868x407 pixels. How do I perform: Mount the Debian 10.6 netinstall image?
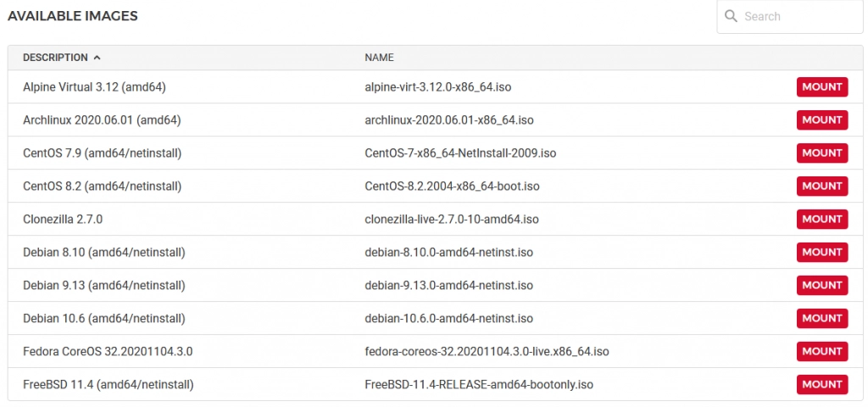[821, 318]
